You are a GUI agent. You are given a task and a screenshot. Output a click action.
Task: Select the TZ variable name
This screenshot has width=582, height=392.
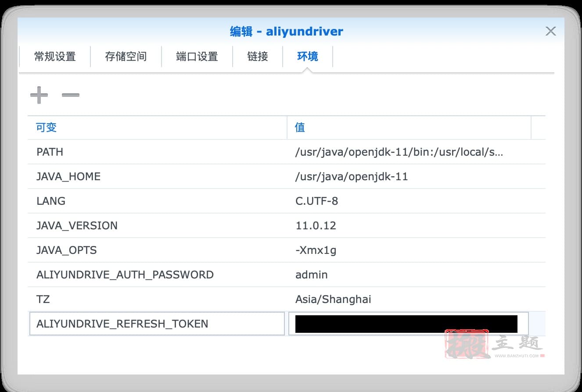(43, 299)
